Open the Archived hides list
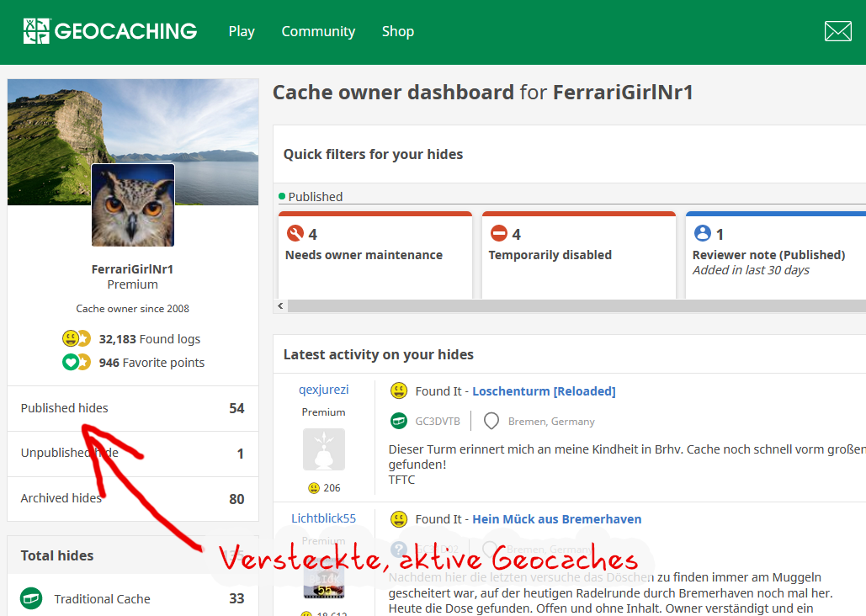The height and width of the screenshot is (616, 866). (x=133, y=499)
